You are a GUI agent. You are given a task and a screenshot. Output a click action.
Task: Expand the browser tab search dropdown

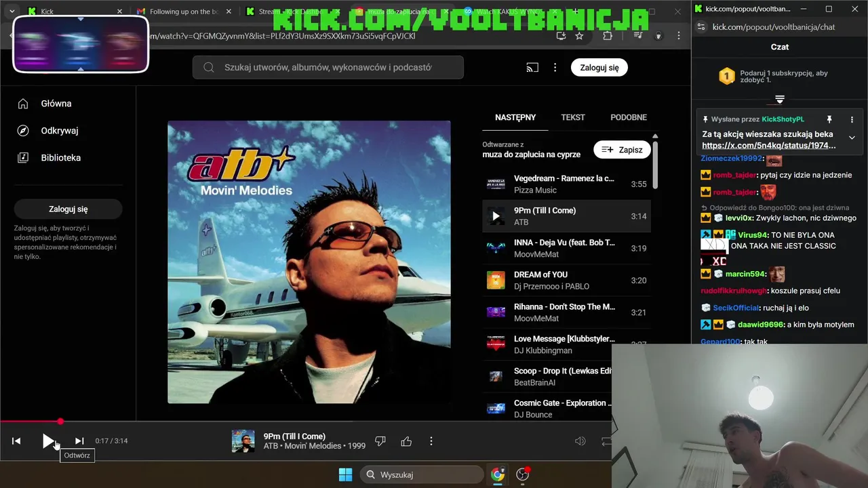(12, 12)
